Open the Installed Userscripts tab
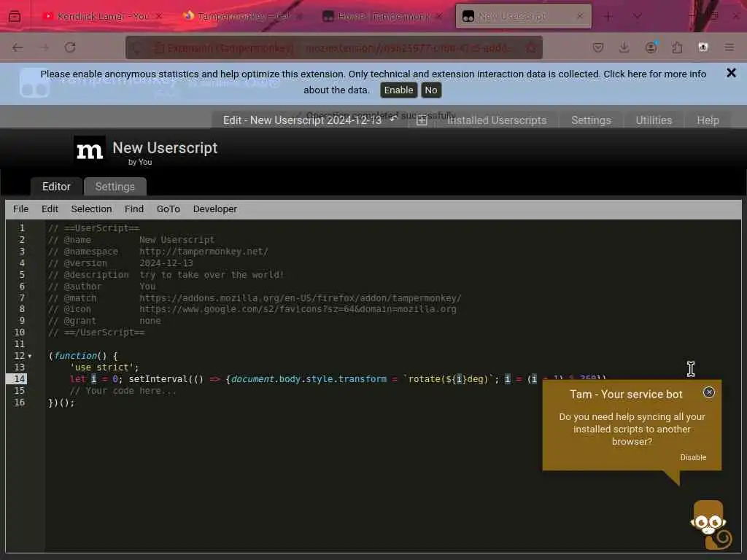This screenshot has height=560, width=747. (497, 120)
